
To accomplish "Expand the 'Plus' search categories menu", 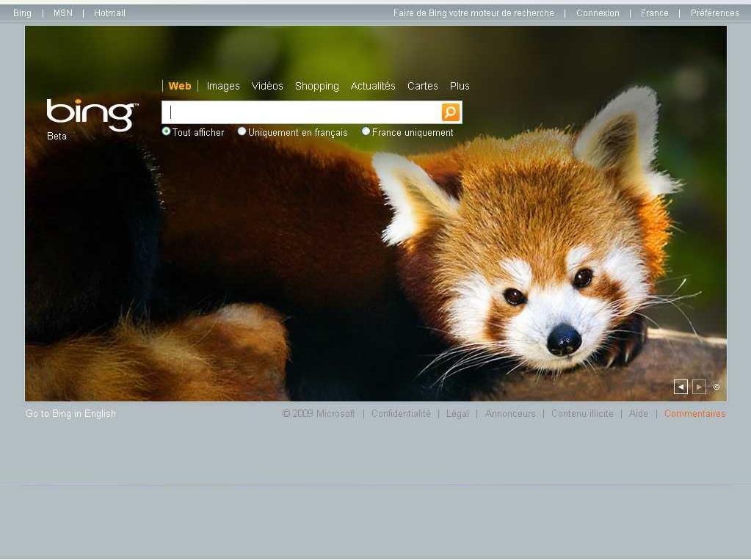I will (x=460, y=86).
